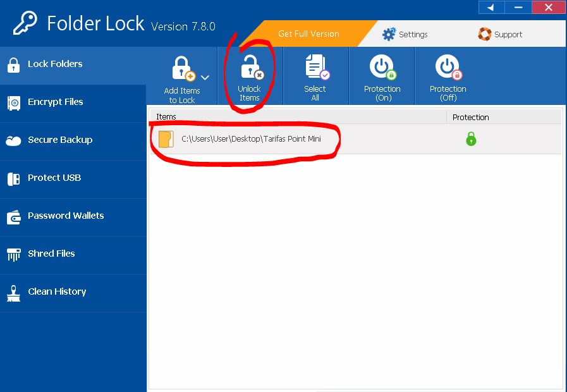Sort list by Items column header
Screen dimensions: 567x392
pyautogui.click(x=297, y=117)
